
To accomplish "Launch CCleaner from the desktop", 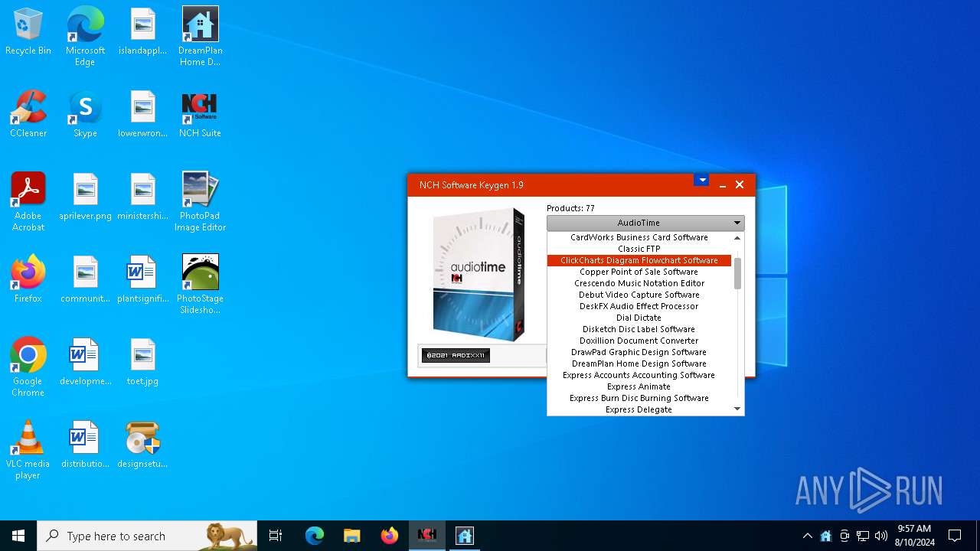I will [28, 115].
